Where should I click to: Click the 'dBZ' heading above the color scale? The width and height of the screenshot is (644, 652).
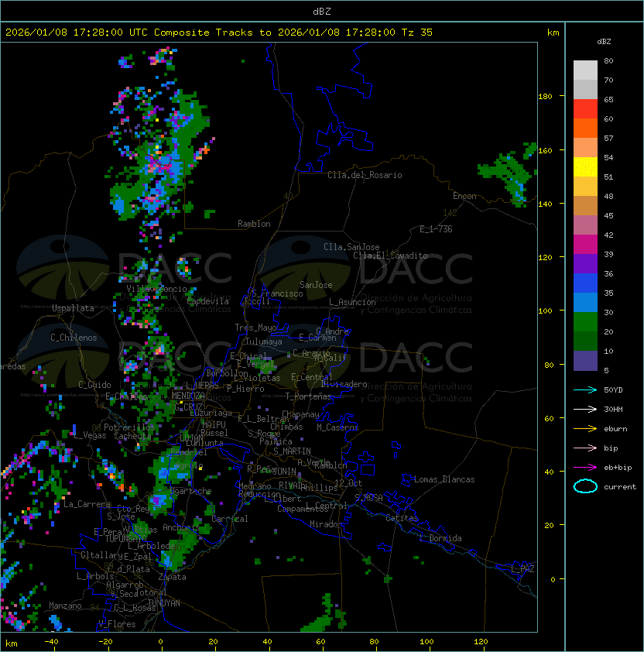coord(604,42)
